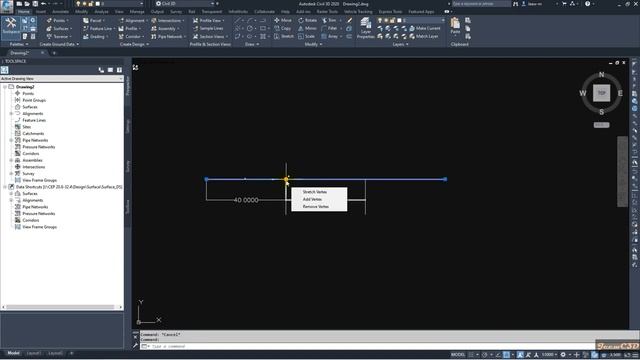This screenshot has width=640, height=360.
Task: Select the Scale tool
Action: click(307, 37)
